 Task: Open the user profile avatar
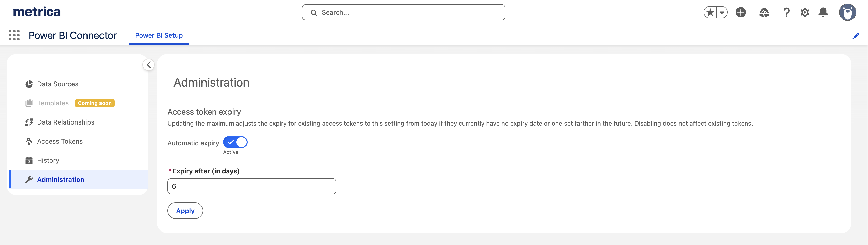847,12
